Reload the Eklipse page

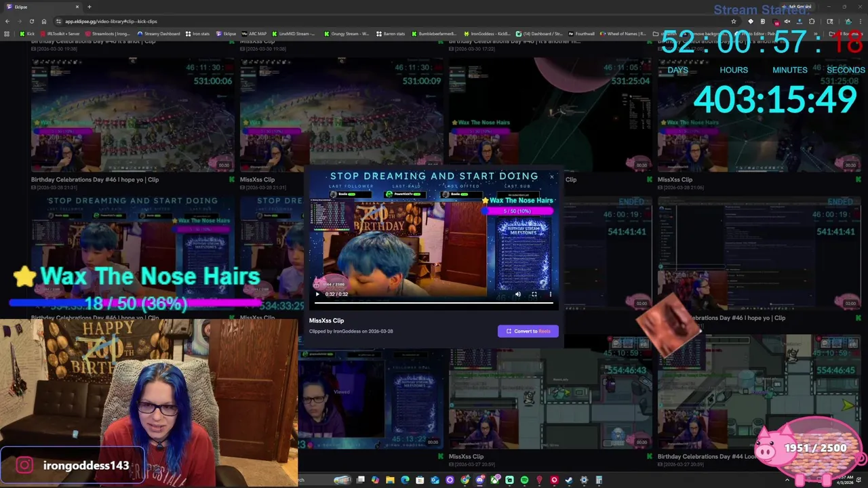pyautogui.click(x=32, y=21)
